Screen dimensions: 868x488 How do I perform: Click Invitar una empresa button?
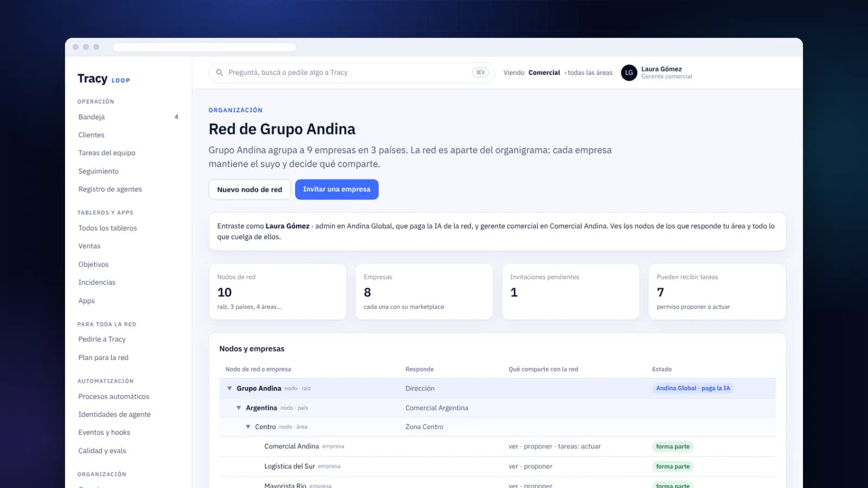337,189
